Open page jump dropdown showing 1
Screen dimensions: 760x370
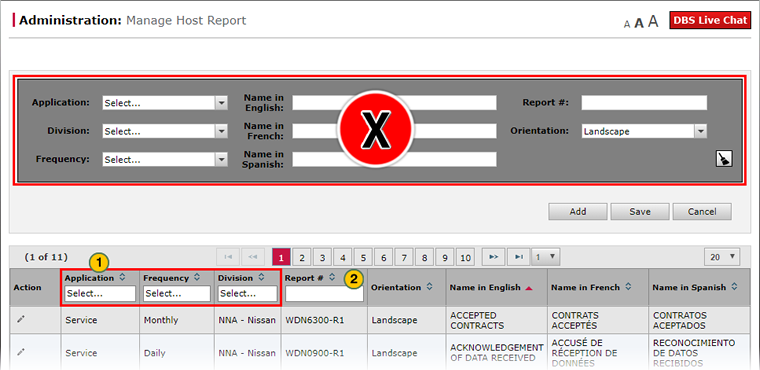[546, 257]
